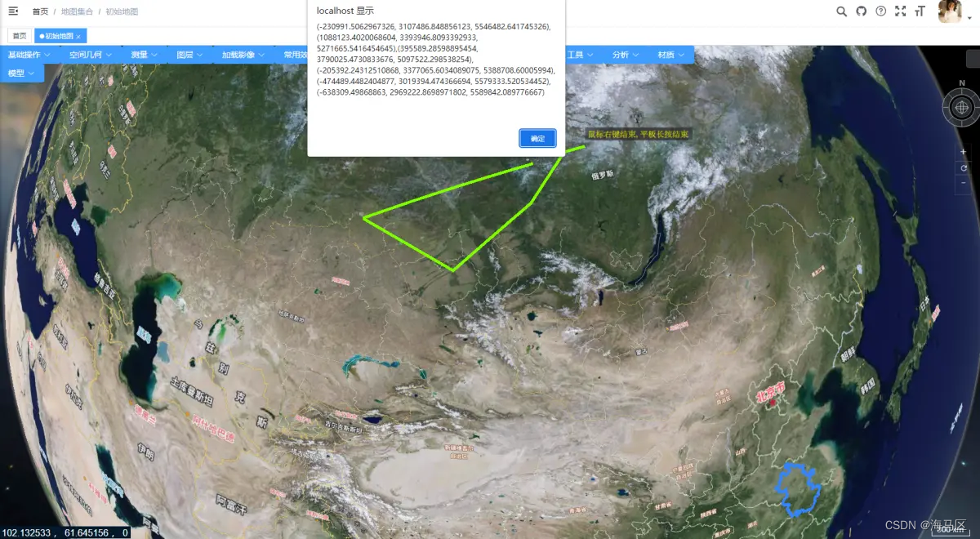Viewport: 980px width, 539px height.
Task: Expand the 图层 dropdown menu
Action: [190, 55]
